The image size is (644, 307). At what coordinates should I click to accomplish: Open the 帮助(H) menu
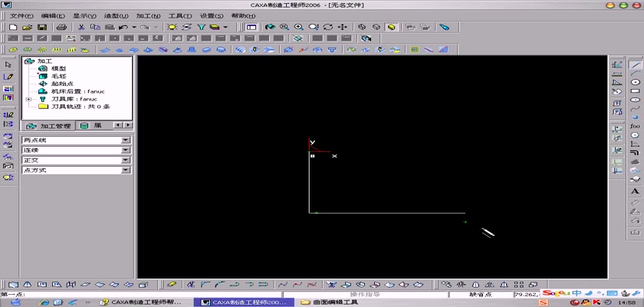pos(243,15)
